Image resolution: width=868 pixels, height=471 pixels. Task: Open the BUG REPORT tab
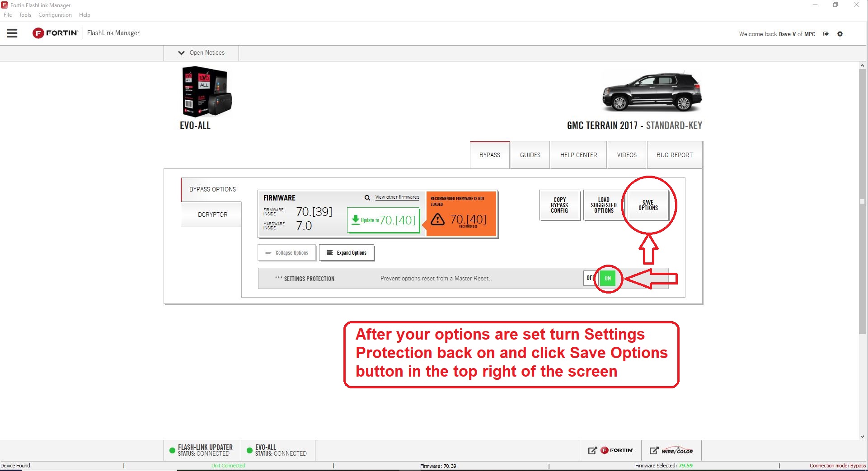tap(675, 155)
